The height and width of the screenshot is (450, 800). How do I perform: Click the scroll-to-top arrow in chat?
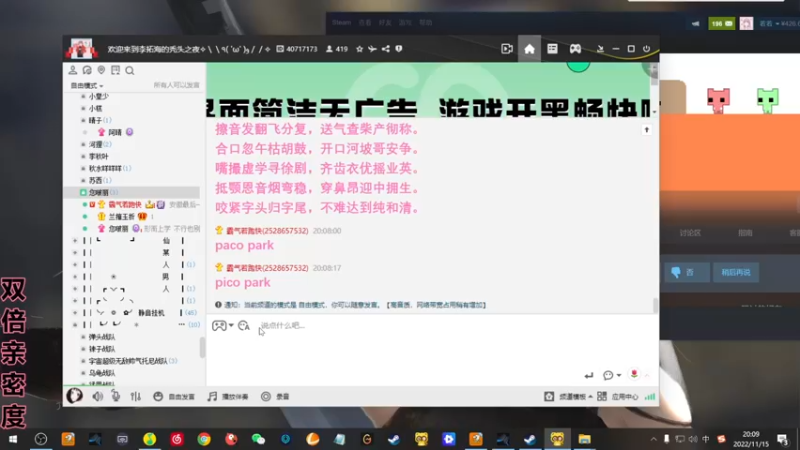pyautogui.click(x=646, y=130)
